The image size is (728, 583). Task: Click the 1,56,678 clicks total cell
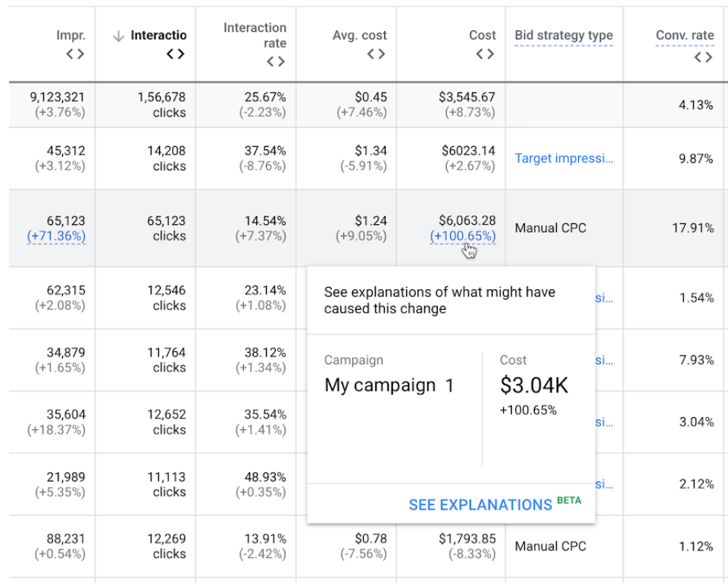click(161, 104)
